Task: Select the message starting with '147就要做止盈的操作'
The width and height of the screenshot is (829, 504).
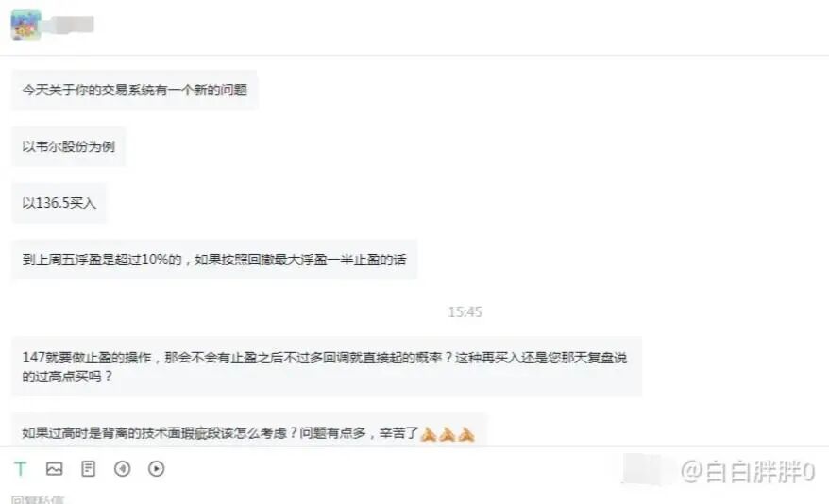Action: tap(327, 366)
